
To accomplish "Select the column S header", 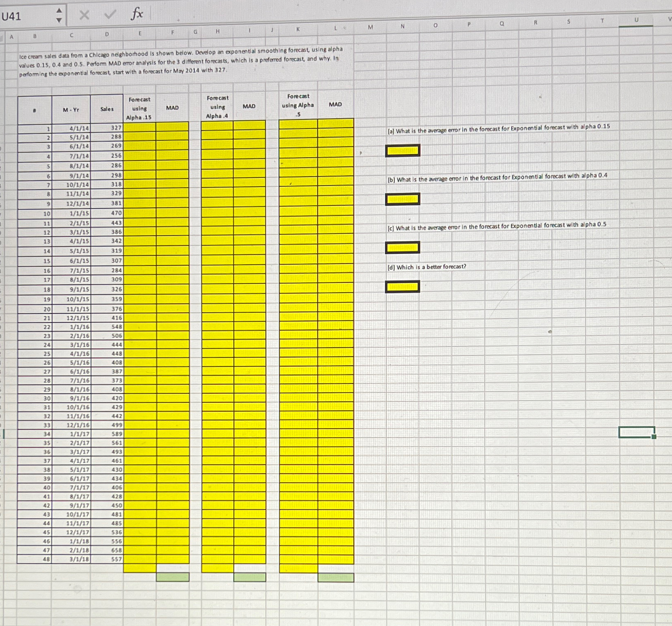I will 568,22.
